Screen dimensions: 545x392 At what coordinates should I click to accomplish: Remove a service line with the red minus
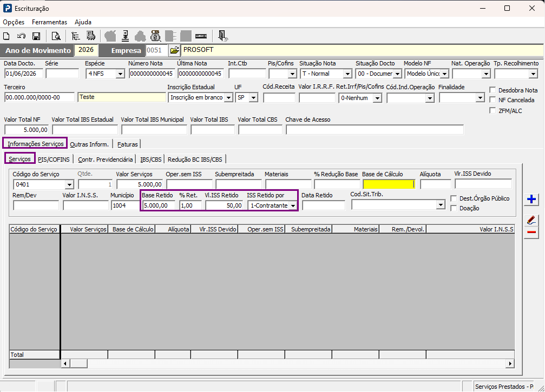click(x=531, y=232)
